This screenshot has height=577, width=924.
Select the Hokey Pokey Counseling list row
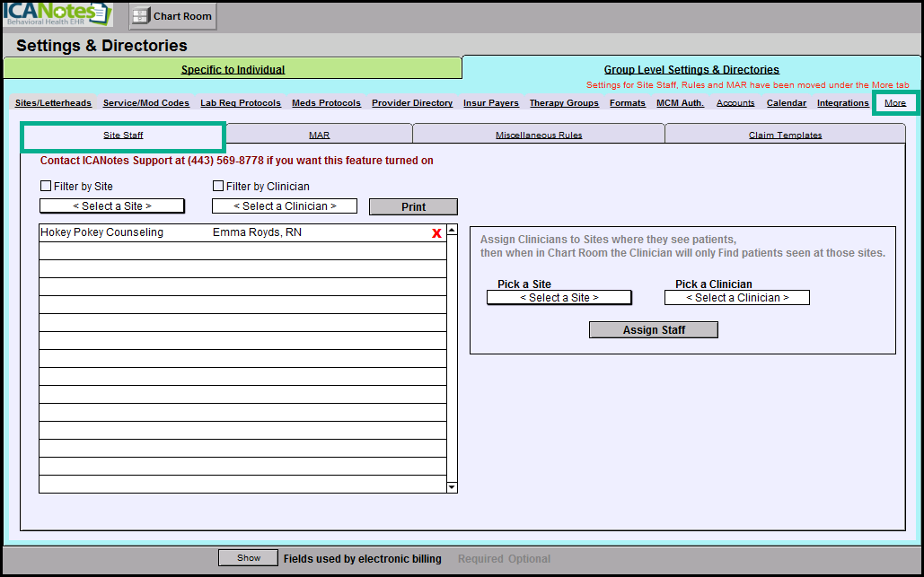233,233
